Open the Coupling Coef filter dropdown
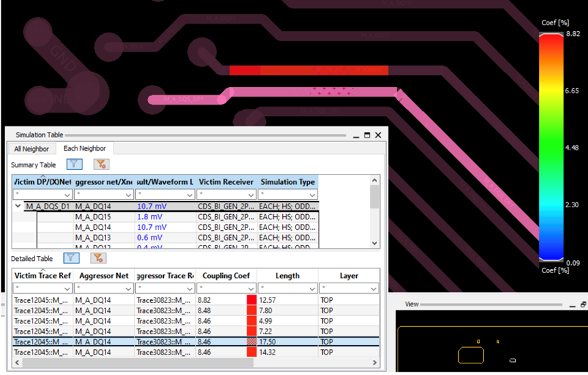Viewport: 588px width, 375px height. (251, 289)
